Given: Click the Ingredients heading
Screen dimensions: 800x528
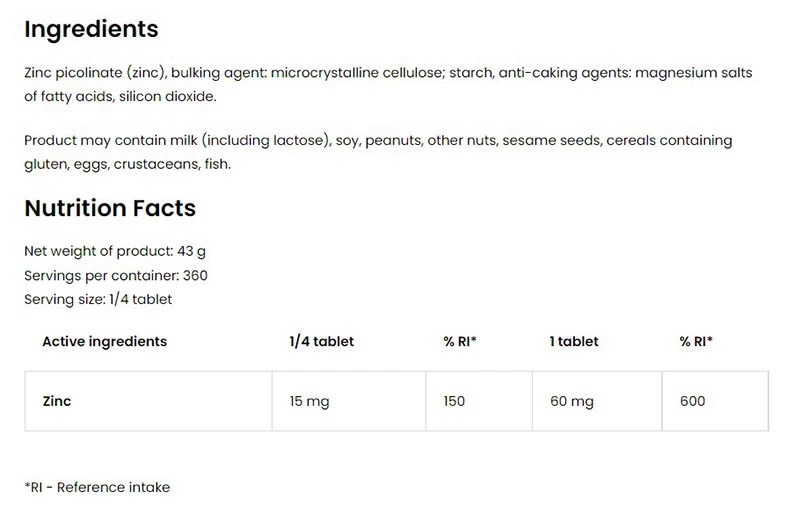Looking at the screenshot, I should (x=91, y=29).
